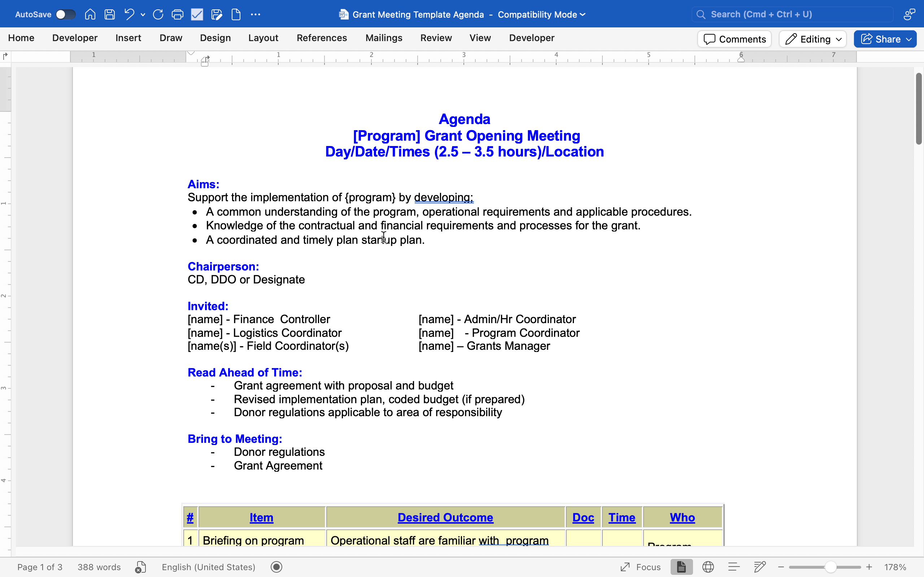Switch to Outline view in status bar
The width and height of the screenshot is (924, 577).
pos(734,567)
